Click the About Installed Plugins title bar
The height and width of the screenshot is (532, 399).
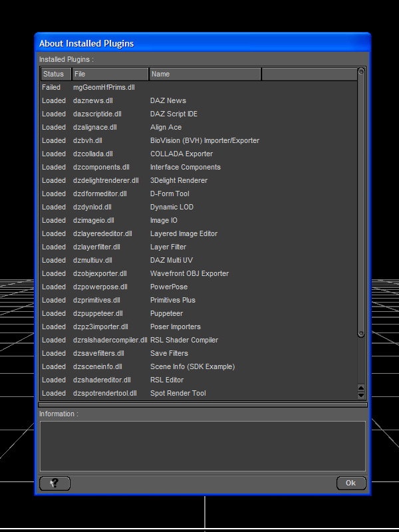tap(203, 43)
